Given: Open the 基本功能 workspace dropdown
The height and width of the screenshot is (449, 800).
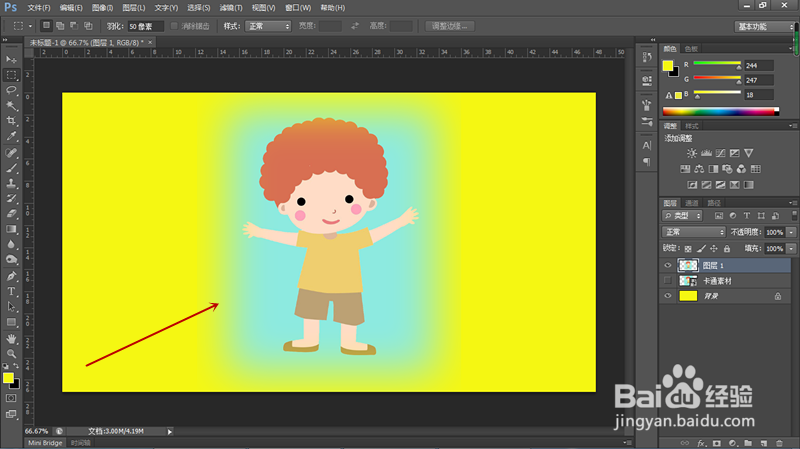Looking at the screenshot, I should tap(764, 27).
